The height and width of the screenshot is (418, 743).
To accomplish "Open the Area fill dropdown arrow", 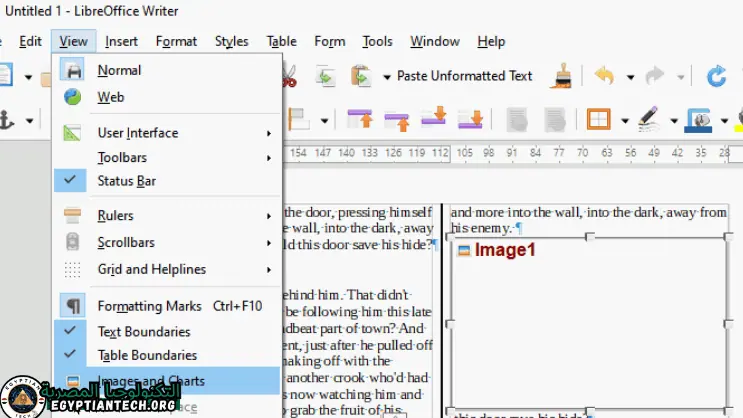I will (x=725, y=121).
